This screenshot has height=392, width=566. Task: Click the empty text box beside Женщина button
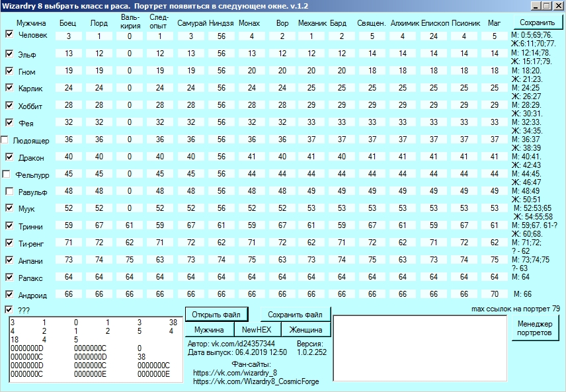click(419, 348)
